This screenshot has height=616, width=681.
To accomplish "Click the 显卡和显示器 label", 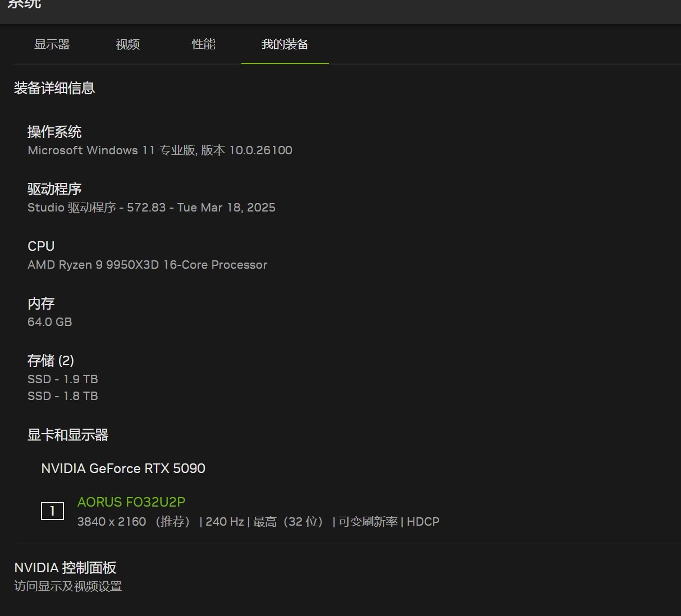I will (68, 435).
